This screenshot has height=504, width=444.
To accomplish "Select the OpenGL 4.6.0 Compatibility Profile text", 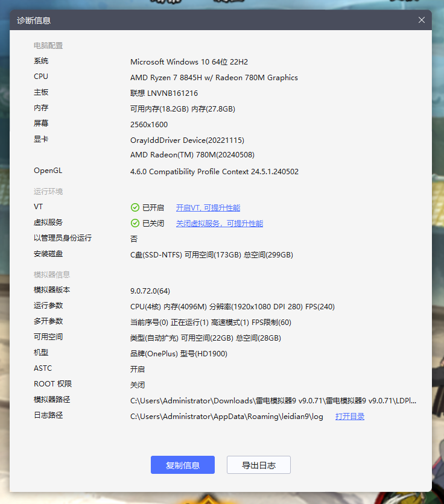I will [x=214, y=171].
